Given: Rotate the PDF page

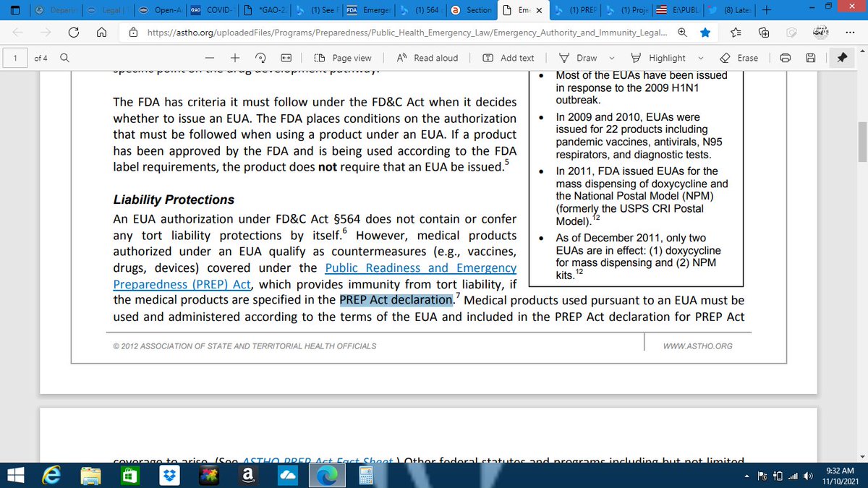Looking at the screenshot, I should 260,58.
